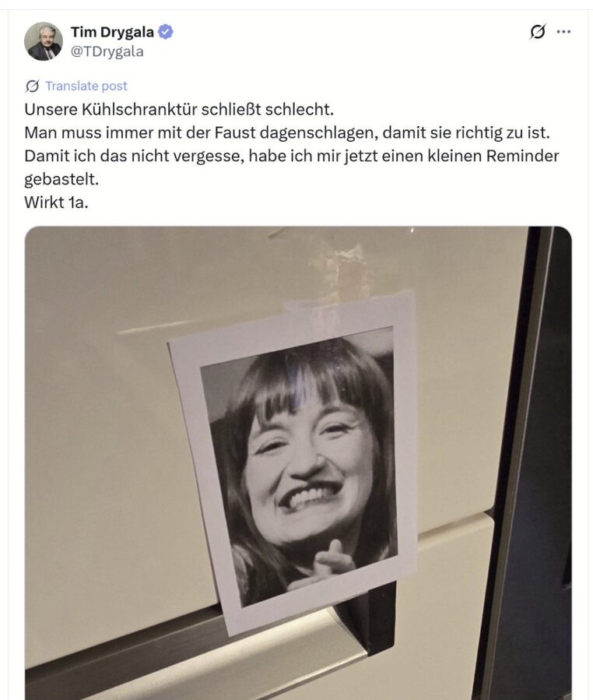
Task: Open Grok icon at top right of post
Action: click(538, 32)
